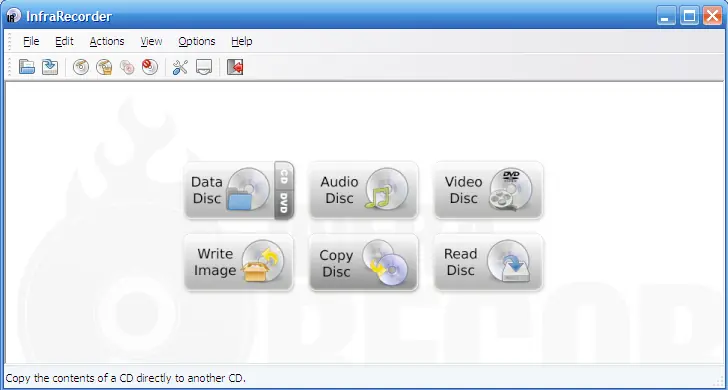
Task: Click the InfraRecorder title bar app icon
Action: tap(14, 16)
